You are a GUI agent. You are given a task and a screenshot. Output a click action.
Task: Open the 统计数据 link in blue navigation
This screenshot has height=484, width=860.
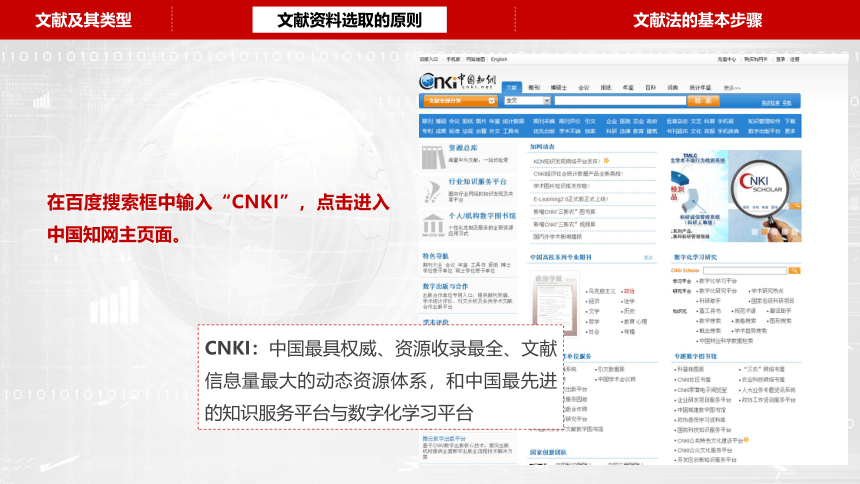click(513, 121)
